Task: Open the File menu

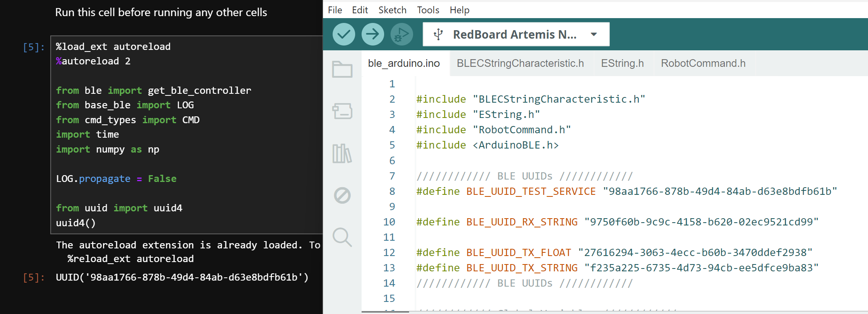Action: (x=335, y=10)
